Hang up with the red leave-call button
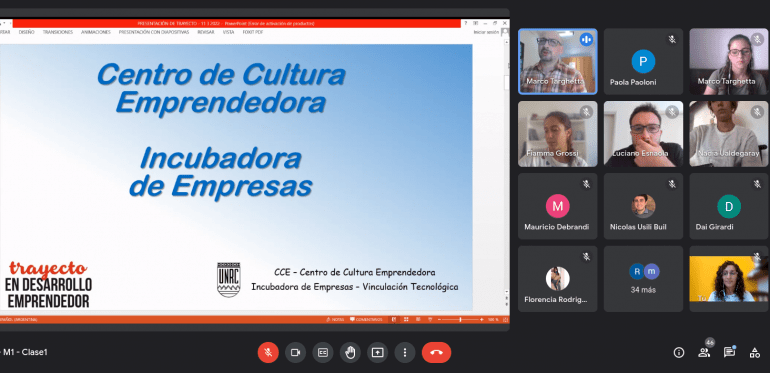The width and height of the screenshot is (770, 373). (x=436, y=352)
